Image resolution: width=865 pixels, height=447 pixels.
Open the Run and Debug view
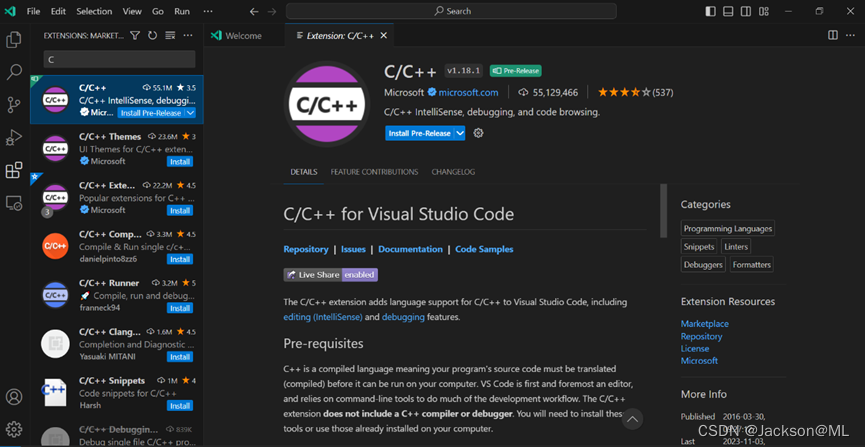pos(14,137)
